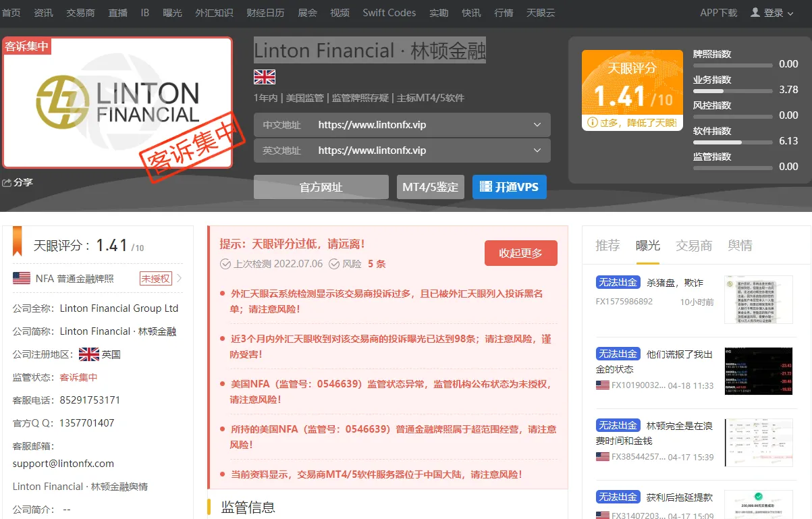Open the 首页 menu item

click(11, 13)
